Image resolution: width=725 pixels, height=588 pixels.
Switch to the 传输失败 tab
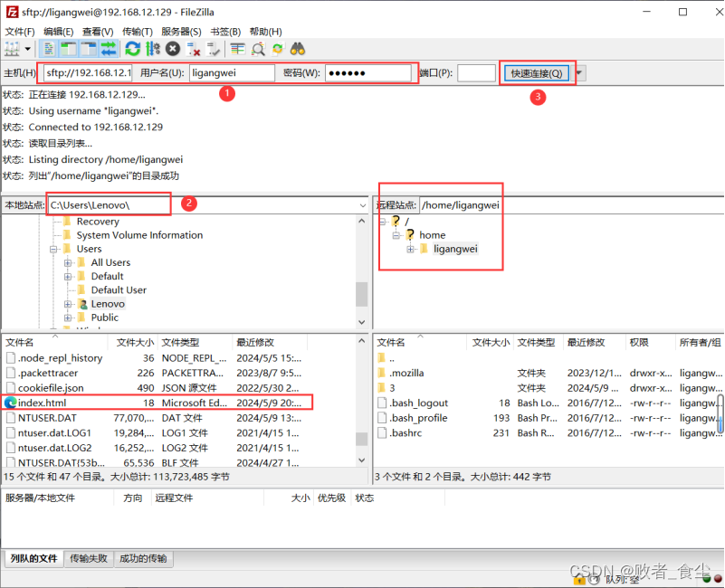[89, 558]
